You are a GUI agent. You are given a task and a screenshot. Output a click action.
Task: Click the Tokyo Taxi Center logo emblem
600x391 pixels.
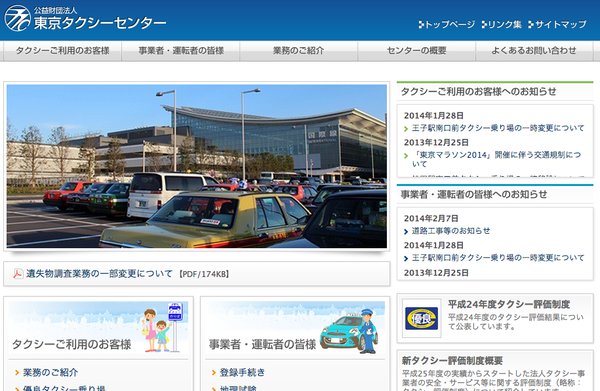(x=18, y=18)
